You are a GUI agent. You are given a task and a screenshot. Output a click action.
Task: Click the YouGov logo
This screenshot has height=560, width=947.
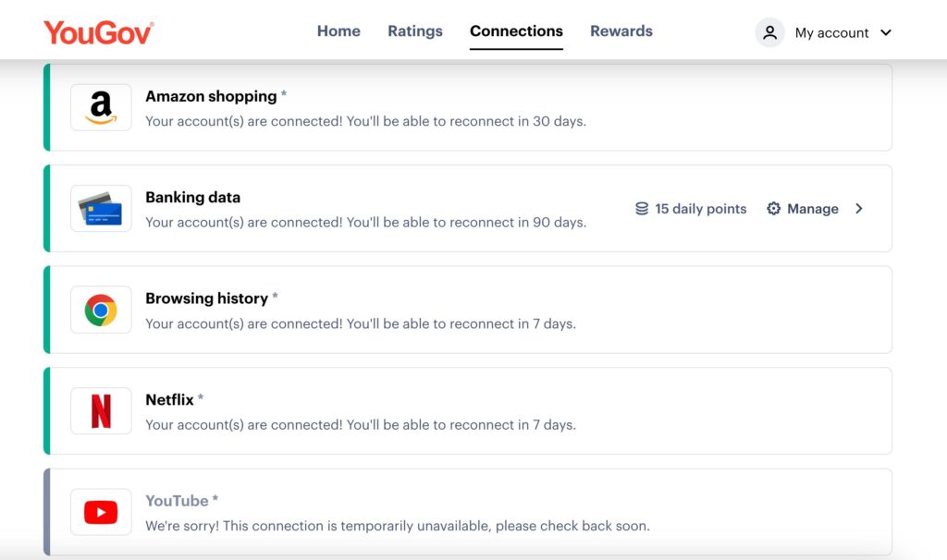98,32
